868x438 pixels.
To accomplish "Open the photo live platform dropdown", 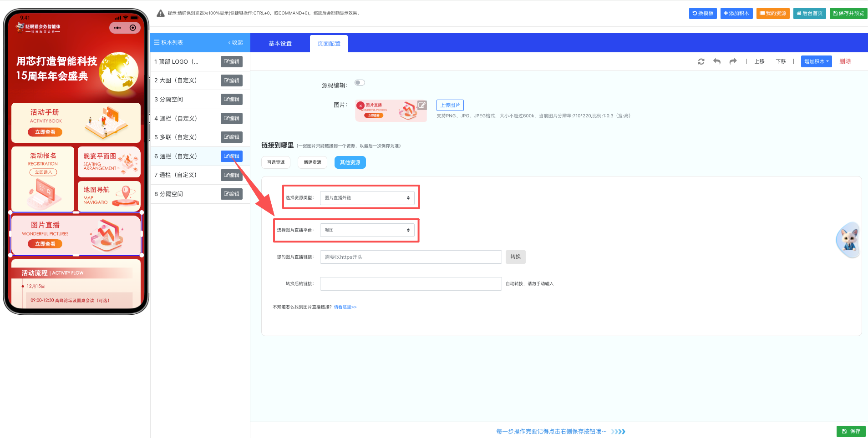I will pos(367,230).
